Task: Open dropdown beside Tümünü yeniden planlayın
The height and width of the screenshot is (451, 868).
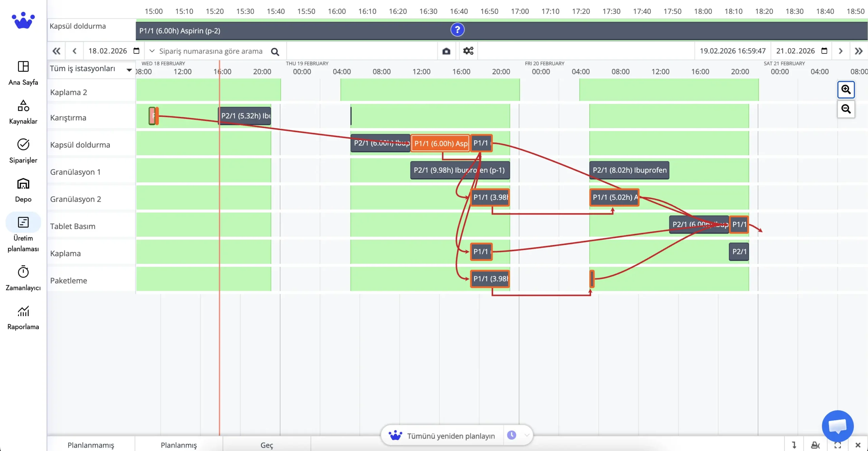Action: [x=526, y=435]
